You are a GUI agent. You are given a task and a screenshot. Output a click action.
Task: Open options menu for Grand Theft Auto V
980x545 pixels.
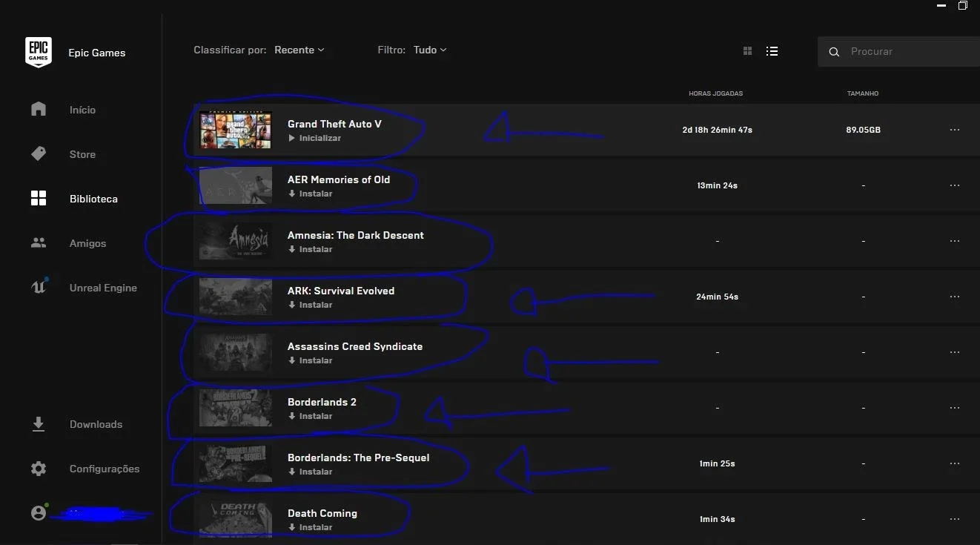tap(955, 130)
